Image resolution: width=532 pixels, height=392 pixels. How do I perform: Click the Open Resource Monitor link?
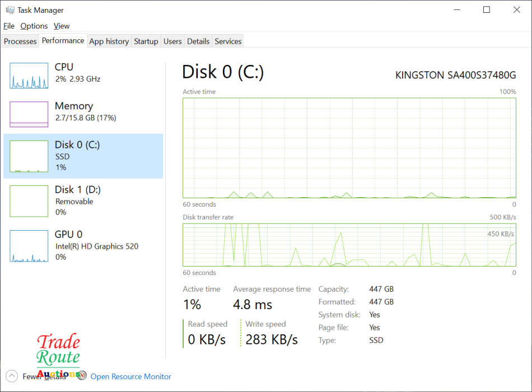click(131, 377)
